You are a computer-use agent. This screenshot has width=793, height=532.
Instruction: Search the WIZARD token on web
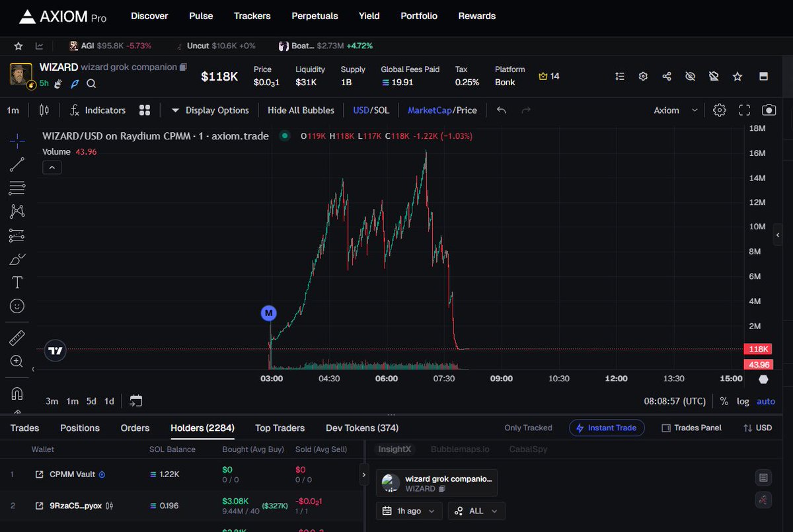(91, 83)
